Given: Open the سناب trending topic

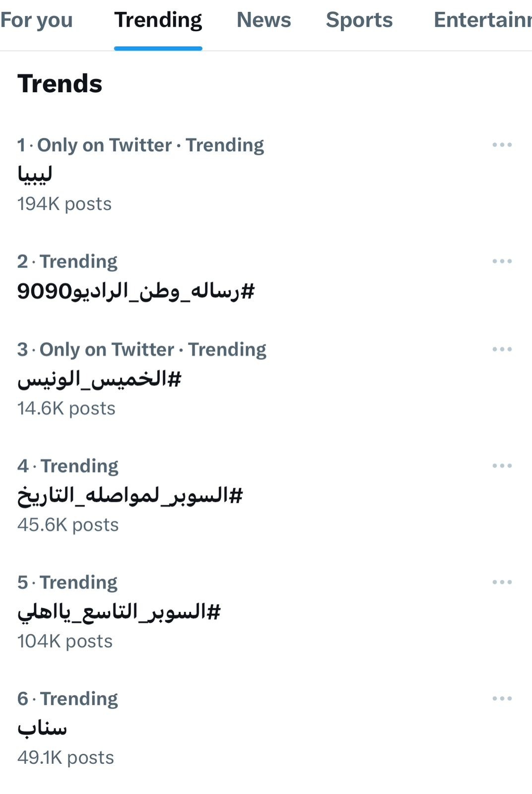Looking at the screenshot, I should click(42, 728).
